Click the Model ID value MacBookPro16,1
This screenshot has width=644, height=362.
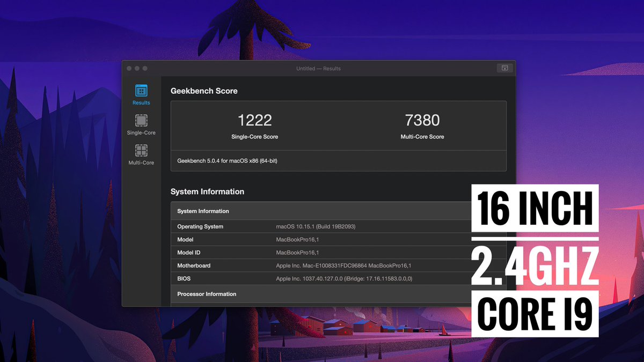(297, 253)
